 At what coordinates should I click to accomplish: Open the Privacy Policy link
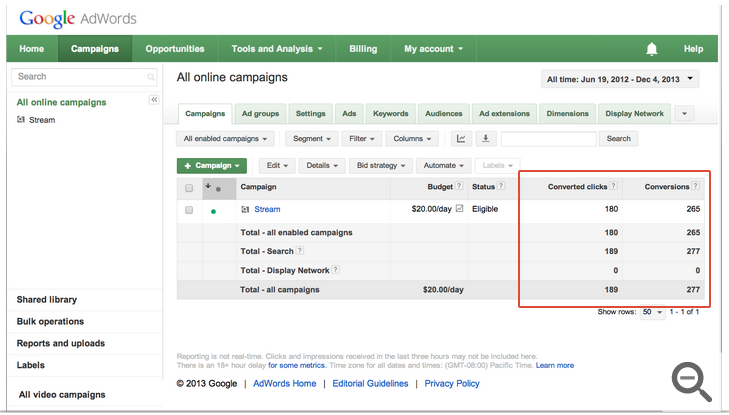pos(452,383)
